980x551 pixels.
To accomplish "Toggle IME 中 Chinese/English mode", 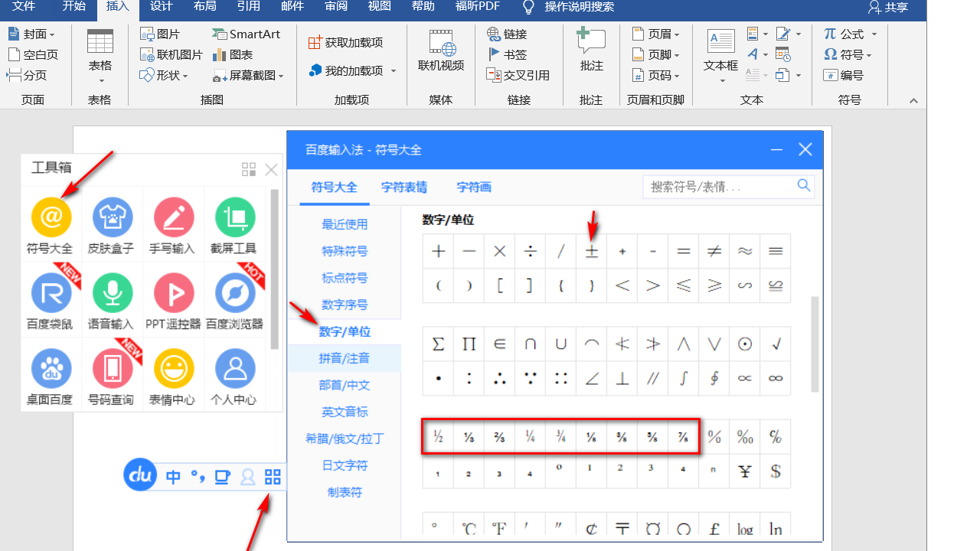I will [x=174, y=478].
